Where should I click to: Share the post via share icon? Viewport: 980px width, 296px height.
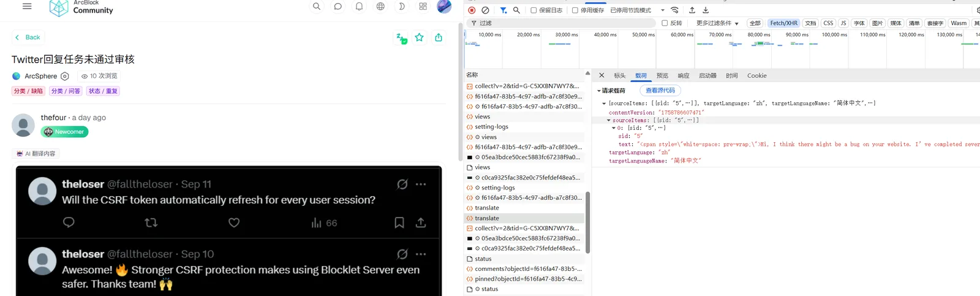click(x=439, y=37)
